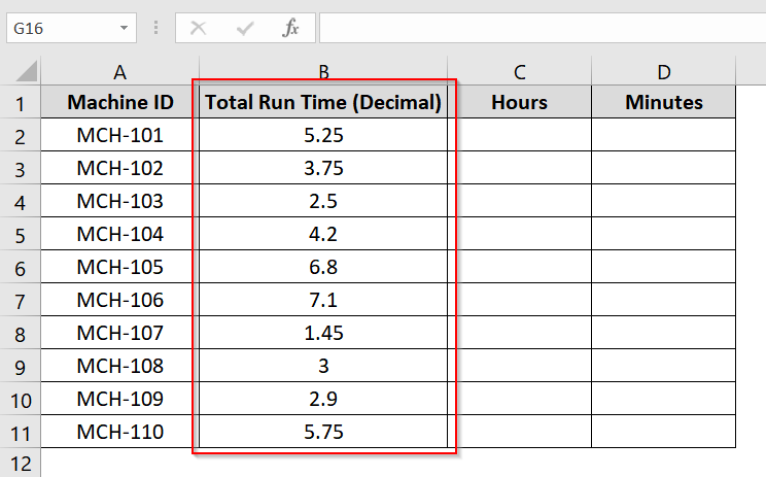The width and height of the screenshot is (766, 477).
Task: Click the run time value 4.2
Action: coord(323,234)
